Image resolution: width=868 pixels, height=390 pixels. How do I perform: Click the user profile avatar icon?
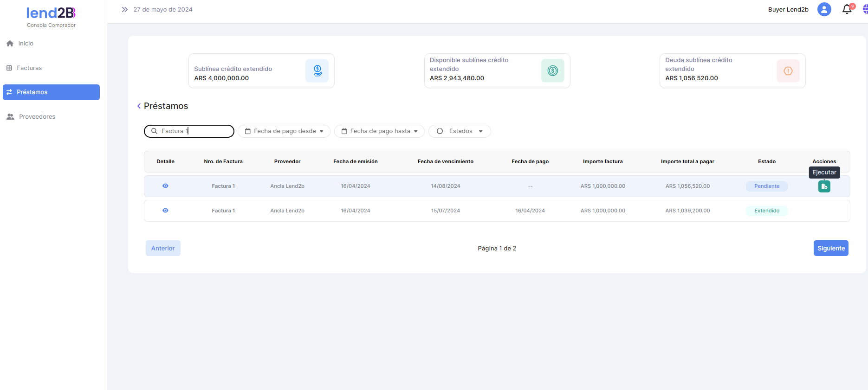click(824, 9)
